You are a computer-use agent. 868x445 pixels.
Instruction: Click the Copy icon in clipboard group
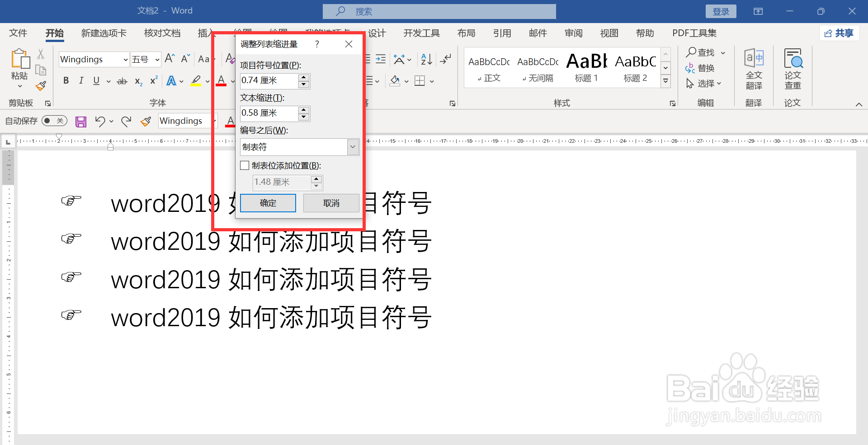(41, 70)
